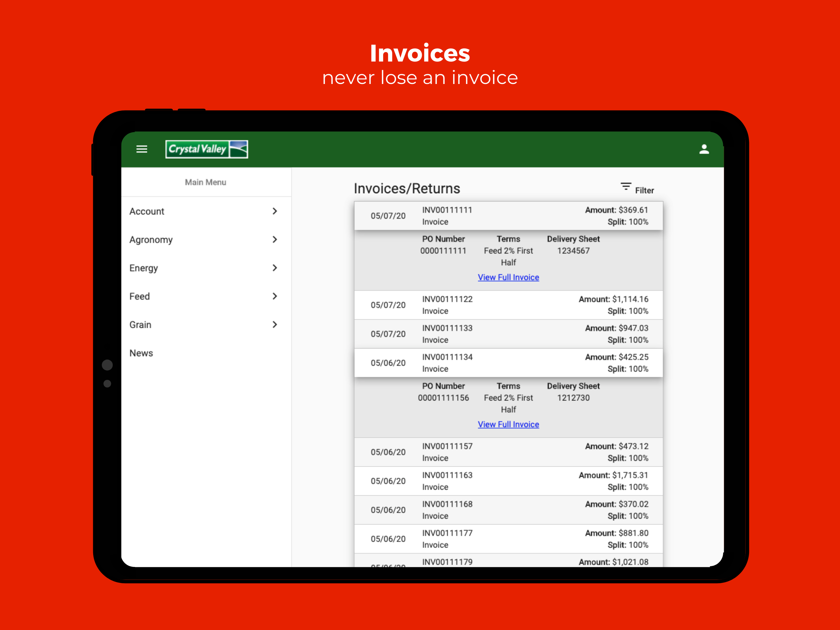
Task: Click Amount $370.02 value
Action: (x=616, y=504)
